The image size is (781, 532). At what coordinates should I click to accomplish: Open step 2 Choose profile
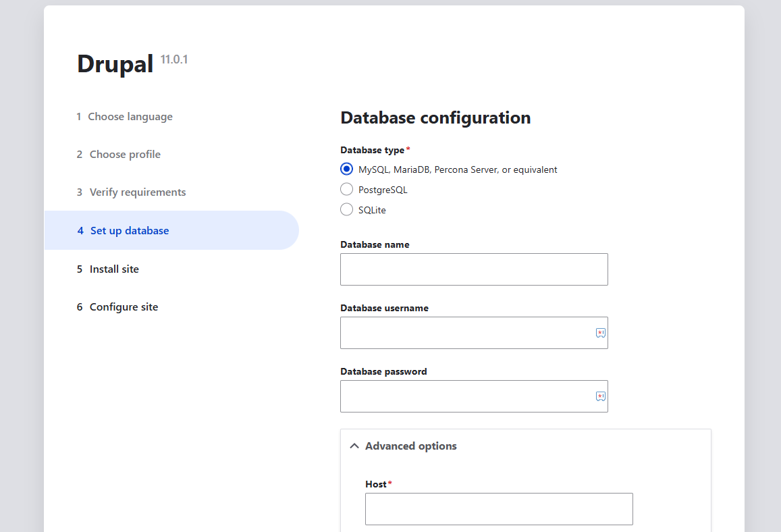click(125, 155)
